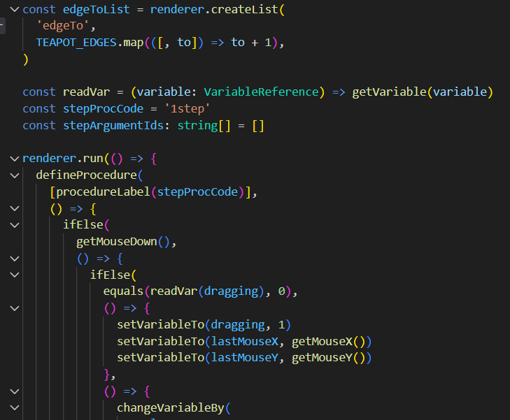Viewport: 510px width, 420px height.
Task: Collapse the arrow function above changeVariableBy(
Action: [x=14, y=391]
